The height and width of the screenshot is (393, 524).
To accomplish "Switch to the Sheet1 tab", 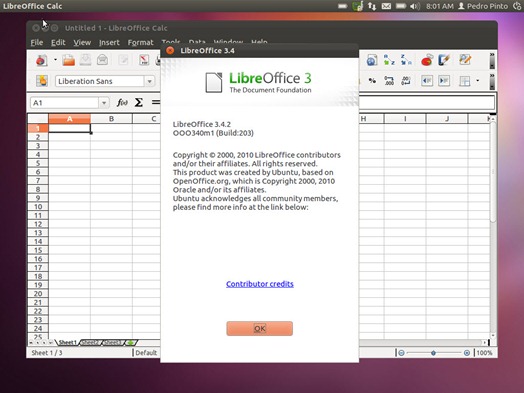I will click(68, 343).
